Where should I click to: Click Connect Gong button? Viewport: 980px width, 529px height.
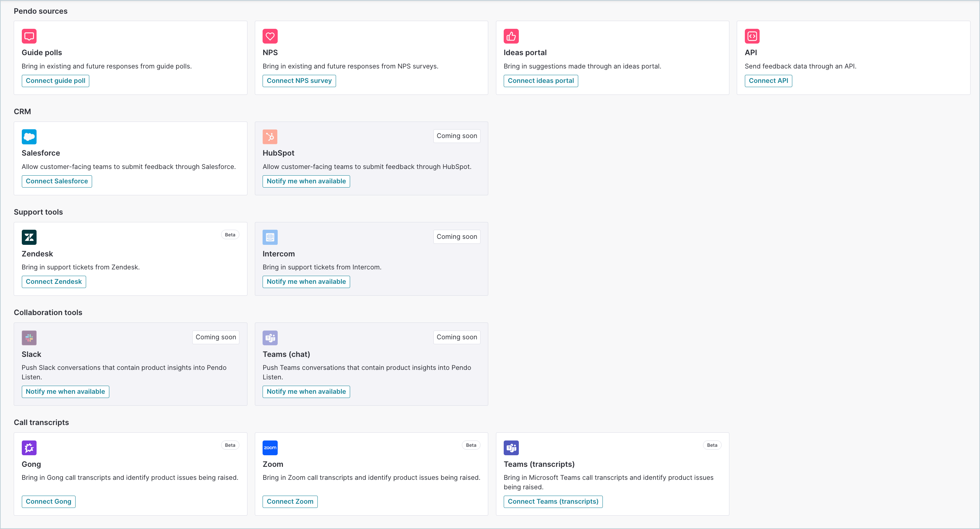pyautogui.click(x=48, y=502)
